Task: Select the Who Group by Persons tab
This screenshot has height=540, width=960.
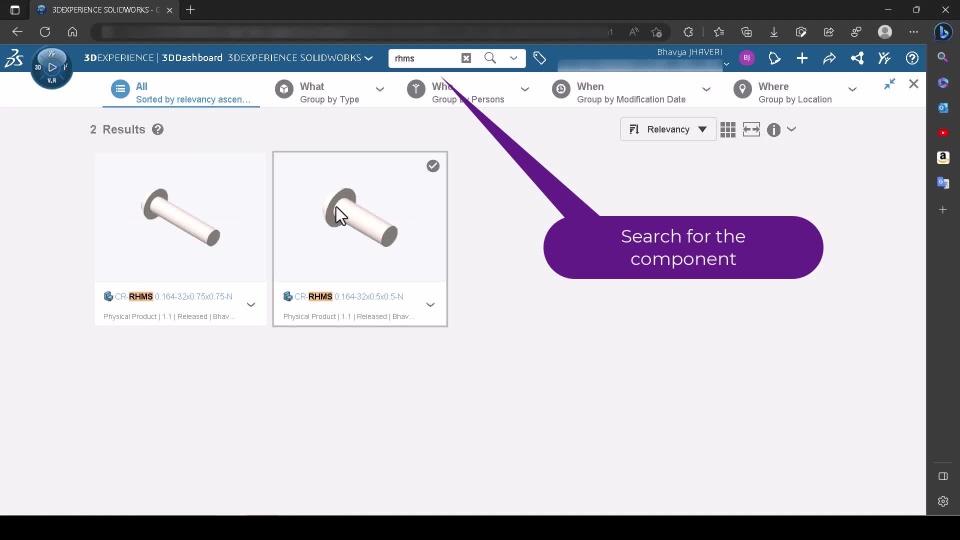Action: 456,92
